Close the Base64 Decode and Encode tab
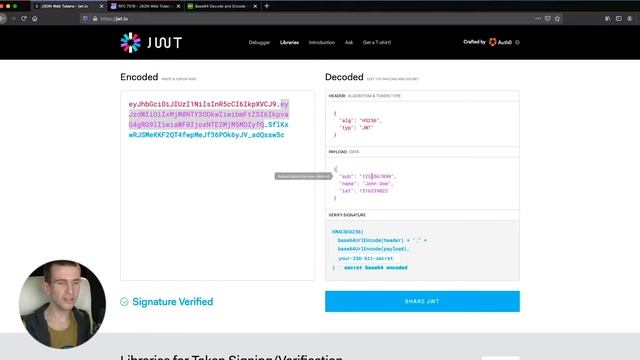 [255, 6]
